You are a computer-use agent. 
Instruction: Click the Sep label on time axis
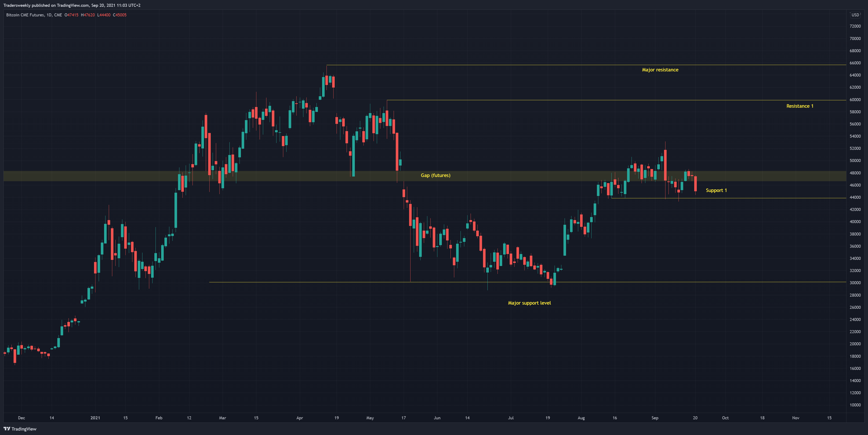pyautogui.click(x=655, y=418)
